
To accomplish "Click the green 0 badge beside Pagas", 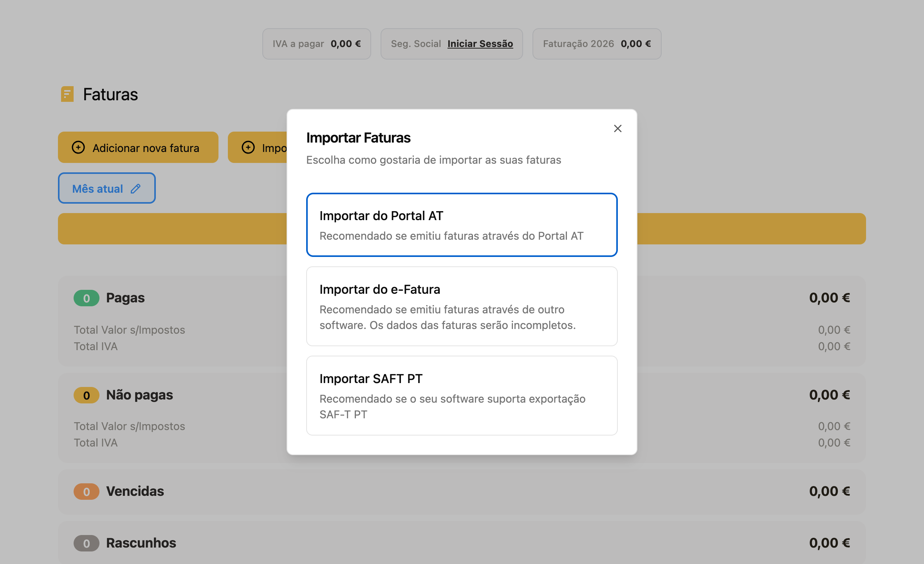I will [x=87, y=298].
